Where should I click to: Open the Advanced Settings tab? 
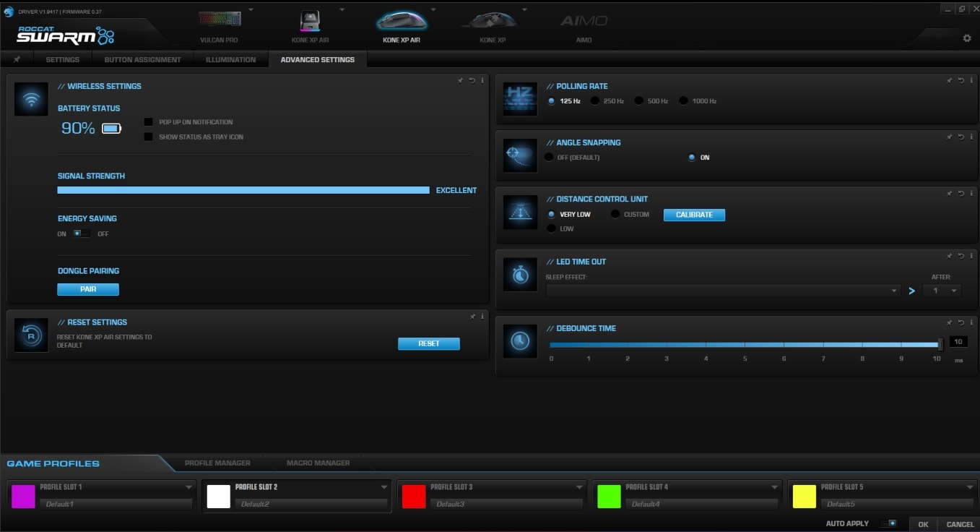coord(318,59)
